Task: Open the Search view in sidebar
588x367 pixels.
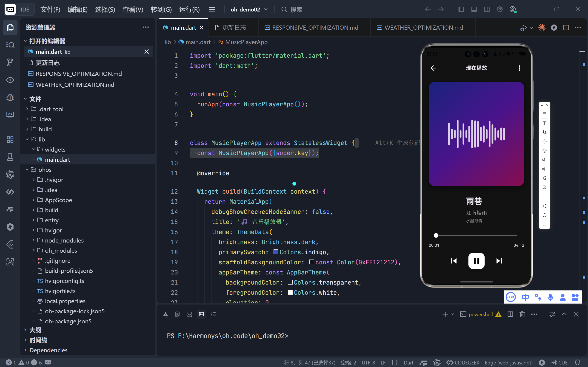Action: (x=10, y=45)
